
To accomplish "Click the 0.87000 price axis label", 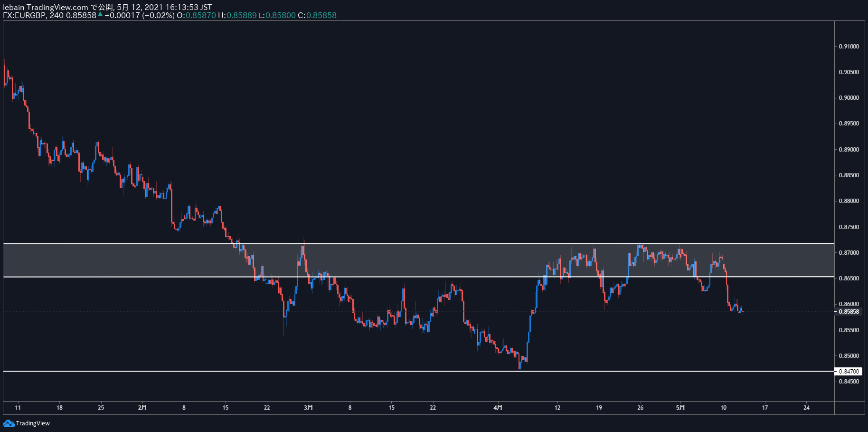I will [849, 253].
